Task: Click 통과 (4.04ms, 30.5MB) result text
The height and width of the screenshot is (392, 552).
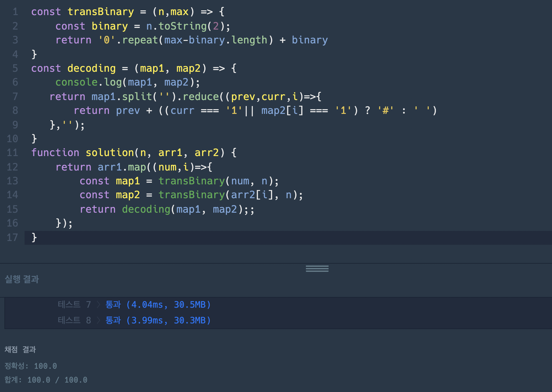Action: click(158, 305)
